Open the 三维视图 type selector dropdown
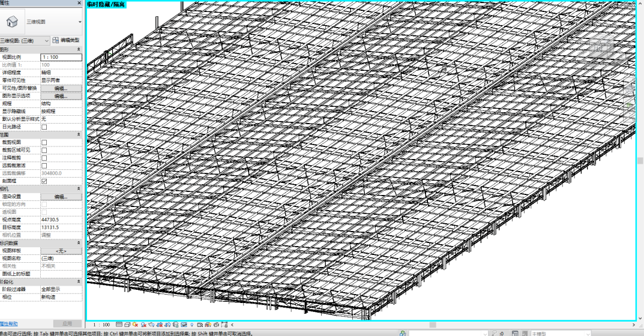644x336 pixels. (80, 22)
